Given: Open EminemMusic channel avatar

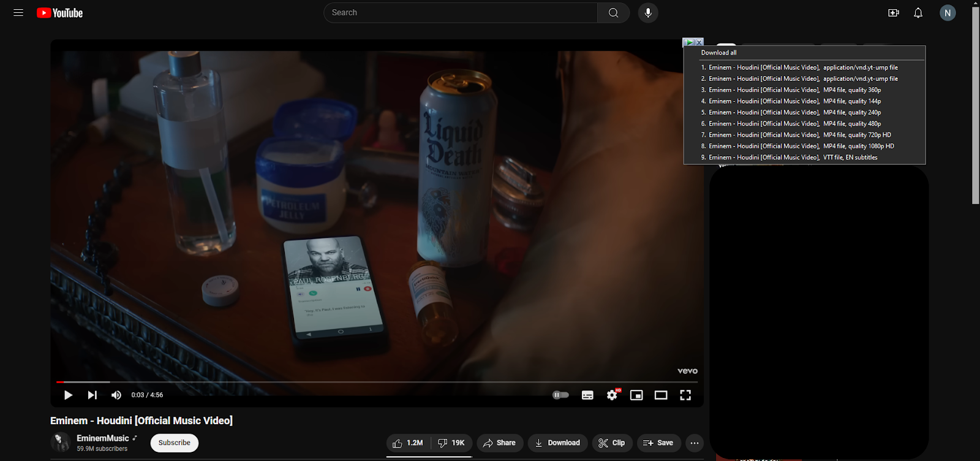Looking at the screenshot, I should coord(61,443).
